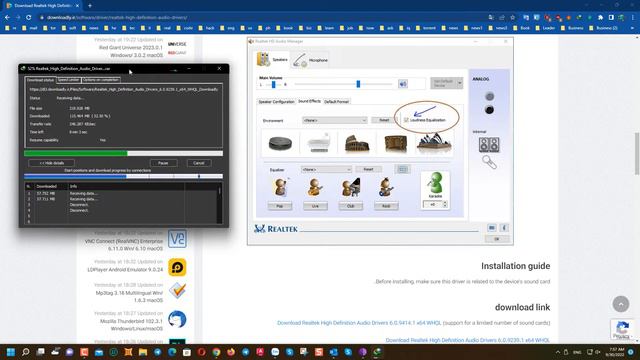Expand the system tray hidden icons chevron
The image size is (640, 360).
(x=558, y=352)
